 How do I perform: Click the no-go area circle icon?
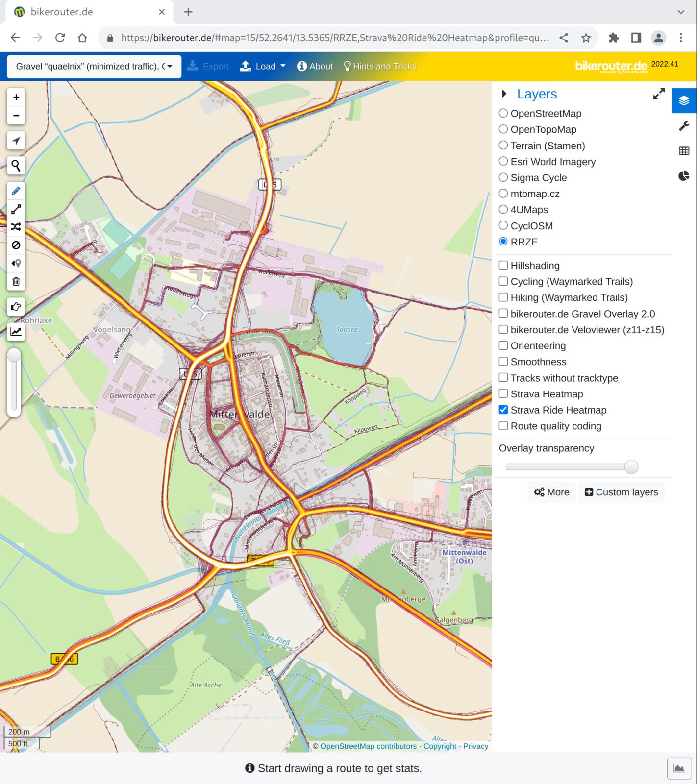point(16,245)
